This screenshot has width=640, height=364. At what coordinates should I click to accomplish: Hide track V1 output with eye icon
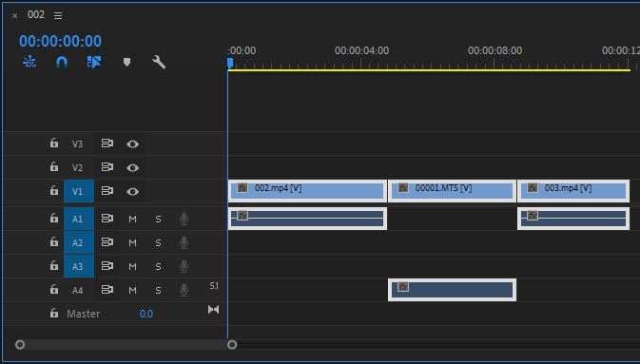point(132,191)
